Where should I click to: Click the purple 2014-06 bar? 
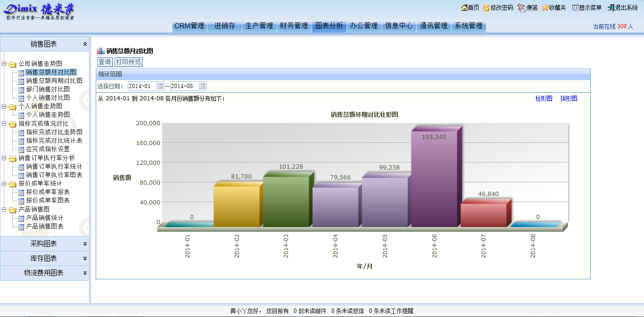pyautogui.click(x=434, y=179)
